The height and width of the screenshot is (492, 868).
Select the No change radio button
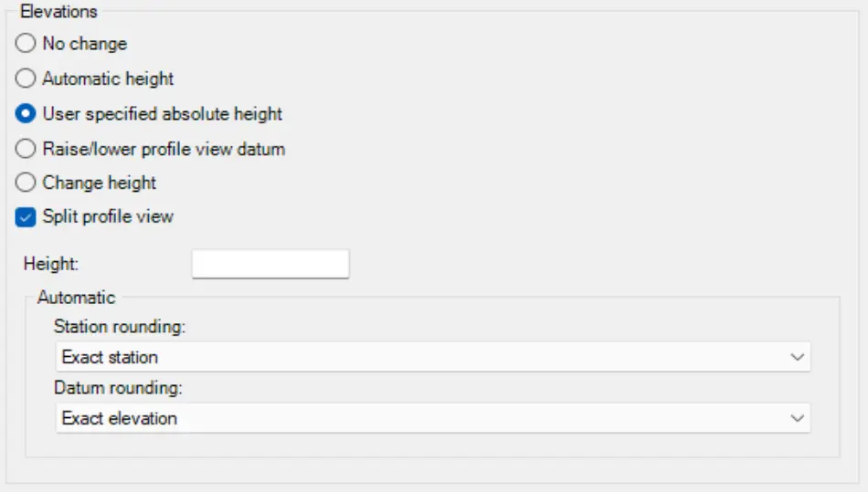[26, 44]
